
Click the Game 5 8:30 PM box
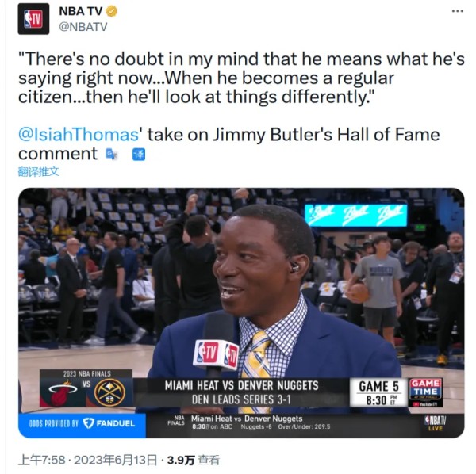[x=378, y=392]
